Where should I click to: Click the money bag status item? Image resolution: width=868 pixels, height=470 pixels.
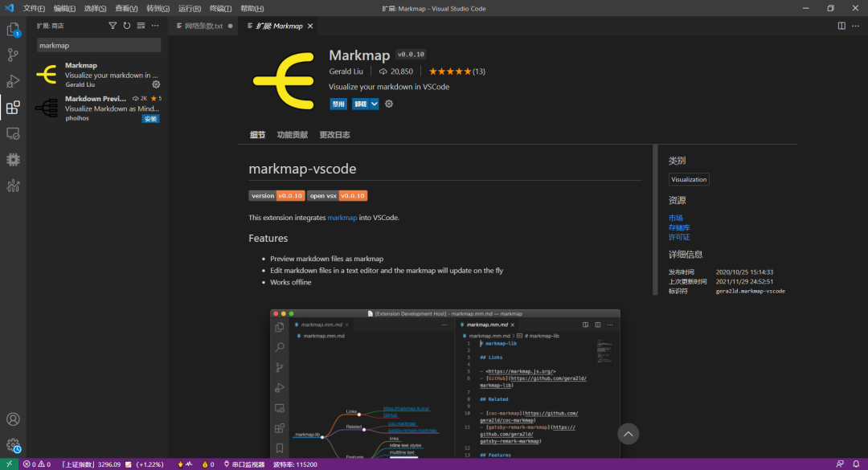(x=208, y=464)
